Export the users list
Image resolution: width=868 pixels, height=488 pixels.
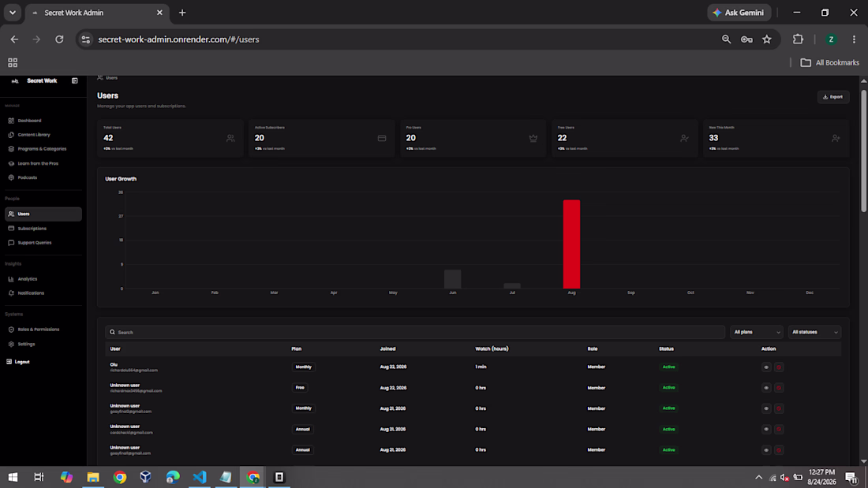pyautogui.click(x=833, y=97)
